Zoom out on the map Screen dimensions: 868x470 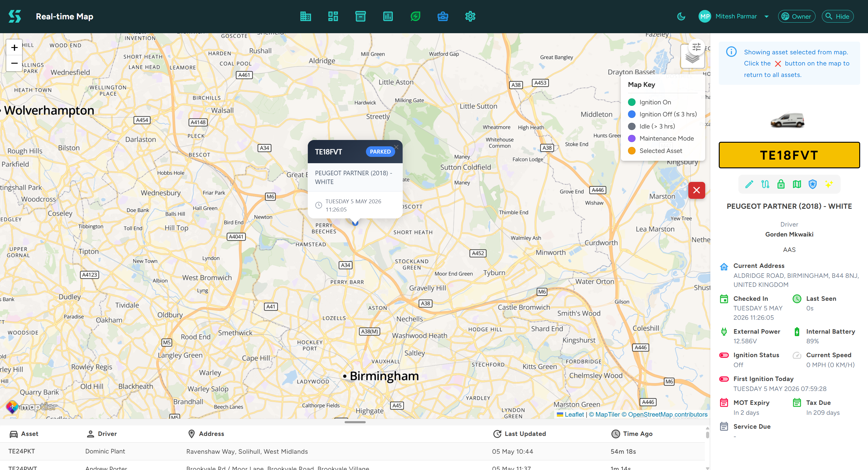(x=14, y=63)
